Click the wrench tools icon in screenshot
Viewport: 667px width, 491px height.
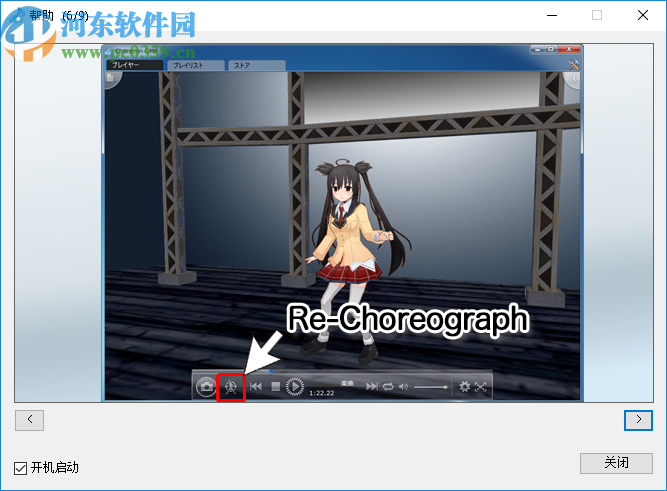click(573, 64)
